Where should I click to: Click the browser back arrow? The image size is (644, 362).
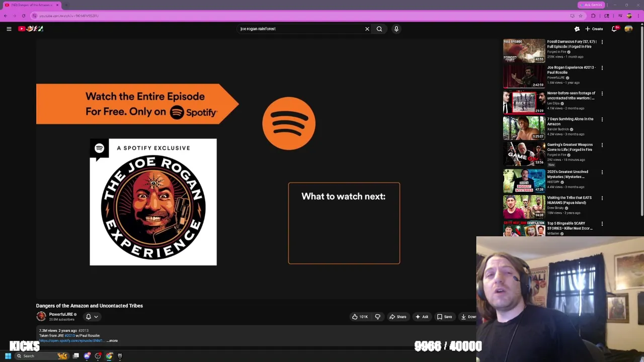6,16
